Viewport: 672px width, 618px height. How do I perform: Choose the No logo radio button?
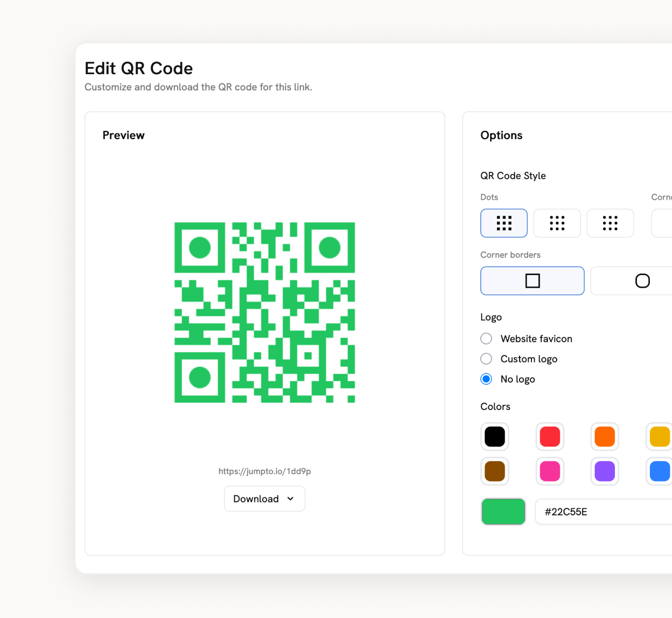pos(486,379)
